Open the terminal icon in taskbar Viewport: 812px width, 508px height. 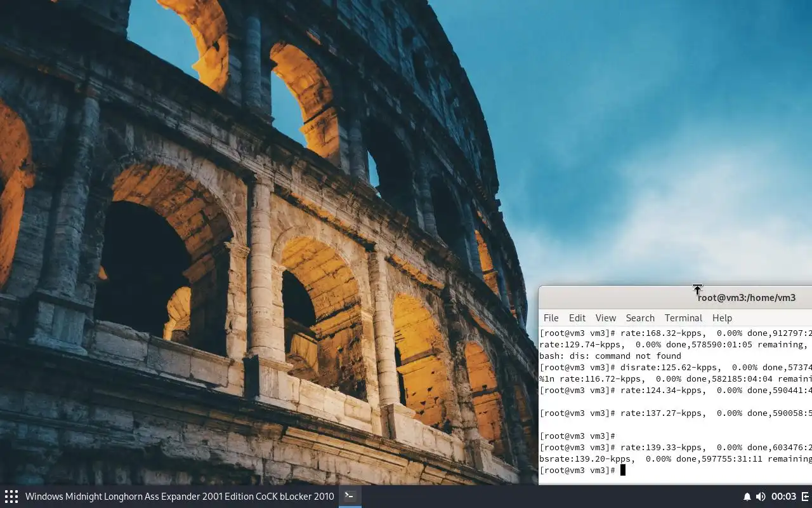point(350,496)
